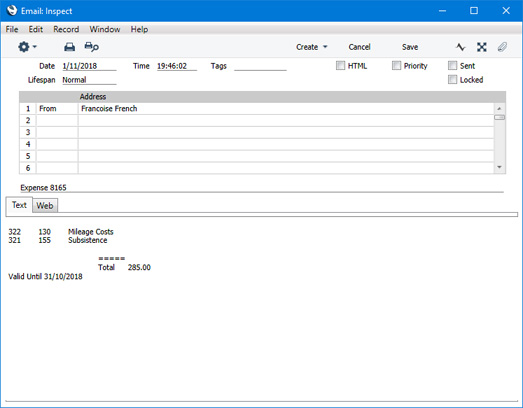
Task: Click the Save button
Action: 410,47
